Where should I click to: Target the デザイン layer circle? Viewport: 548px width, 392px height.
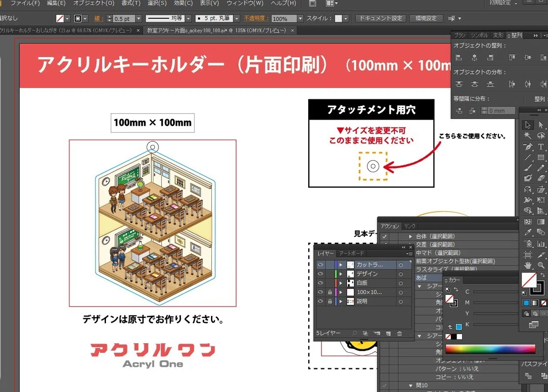click(x=400, y=274)
